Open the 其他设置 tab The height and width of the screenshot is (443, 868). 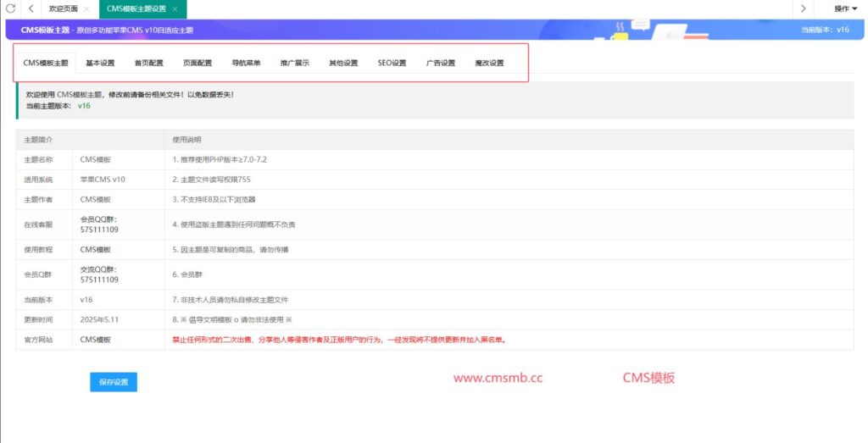pos(344,63)
